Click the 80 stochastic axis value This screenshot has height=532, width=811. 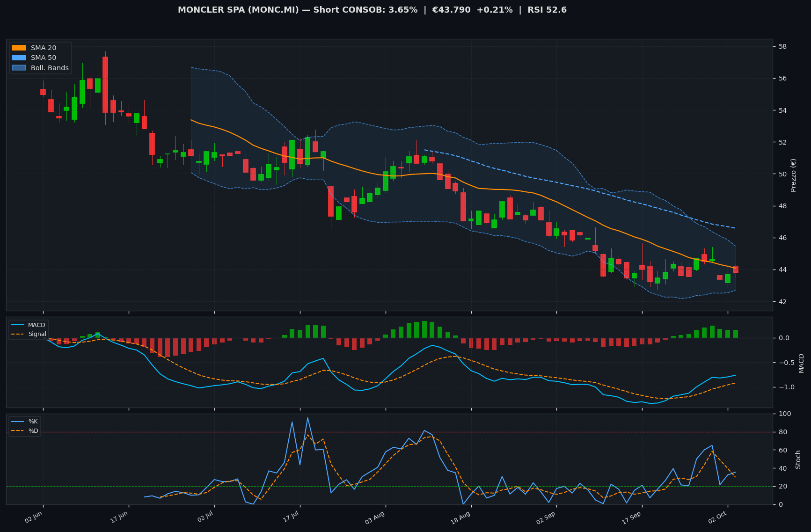(782, 432)
